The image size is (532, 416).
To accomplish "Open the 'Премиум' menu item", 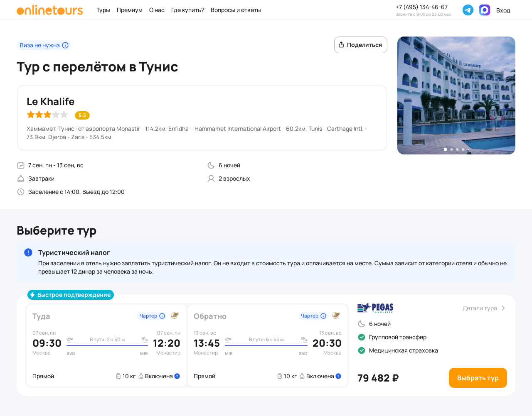I will click(x=130, y=10).
